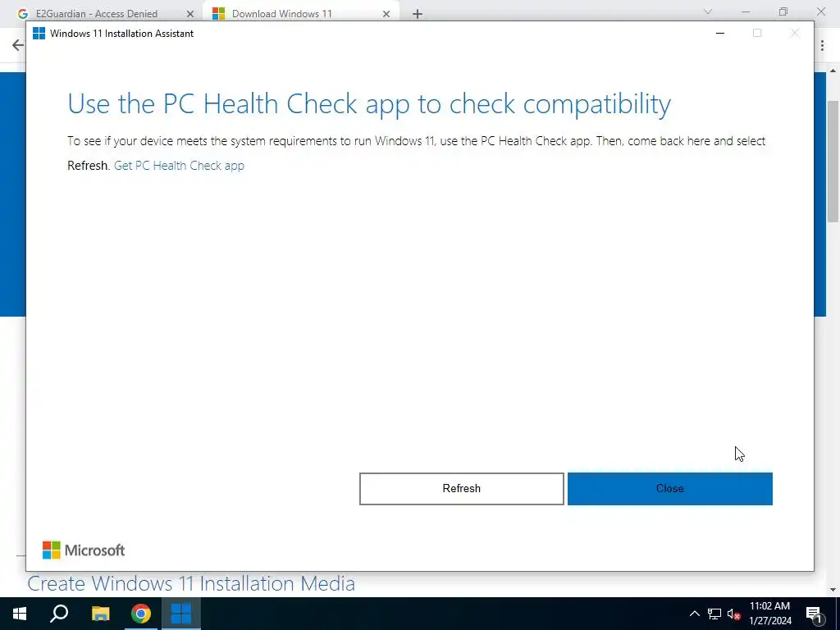Click the Chrome scrollbar down arrow
This screenshot has width=840, height=630.
[833, 590]
